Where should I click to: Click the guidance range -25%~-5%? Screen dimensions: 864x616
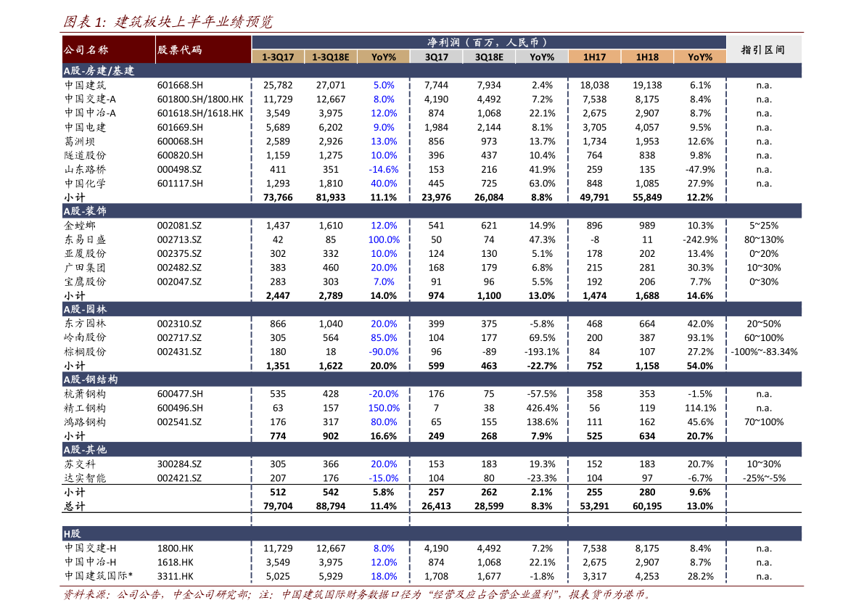pyautogui.click(x=765, y=478)
